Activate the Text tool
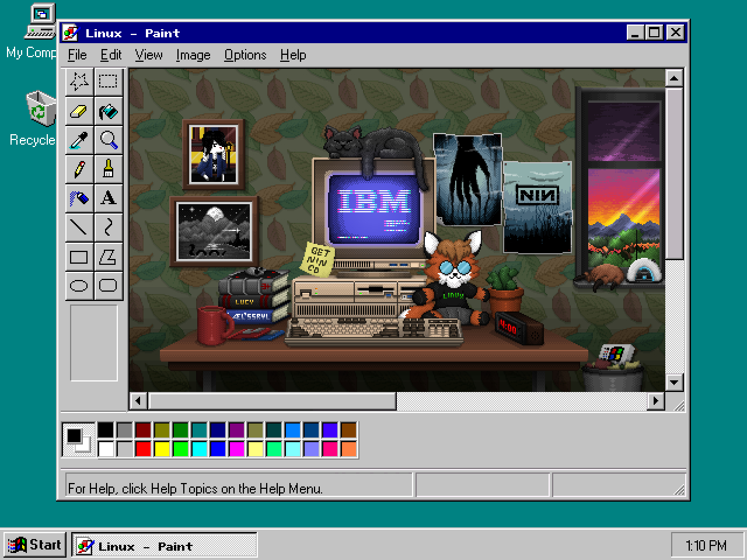The width and height of the screenshot is (747, 560). click(108, 198)
